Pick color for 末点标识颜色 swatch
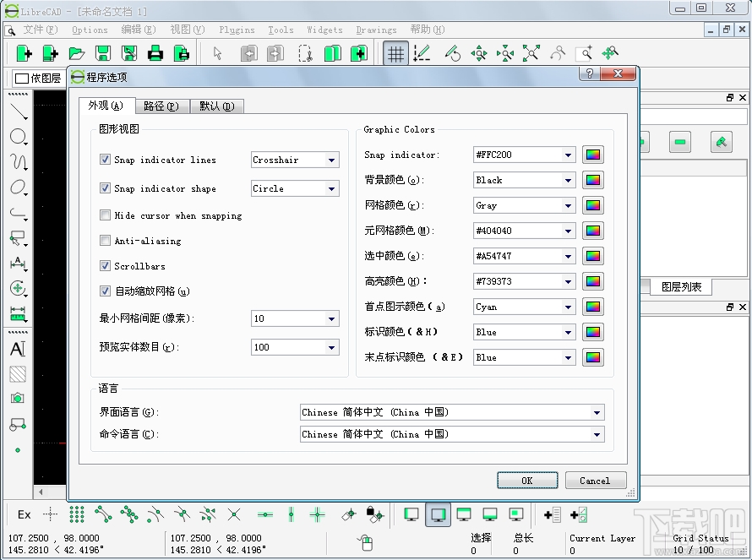Screen dimensions: 752x560 (x=593, y=357)
